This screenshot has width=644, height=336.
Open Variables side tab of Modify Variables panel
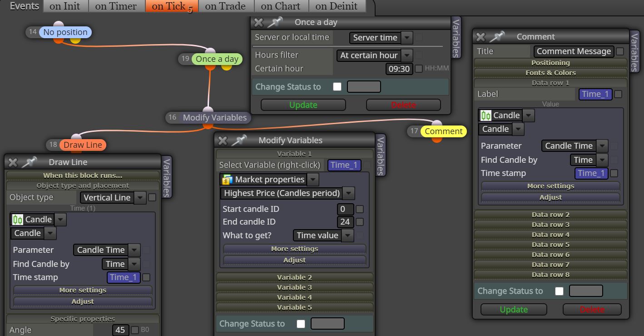381,155
